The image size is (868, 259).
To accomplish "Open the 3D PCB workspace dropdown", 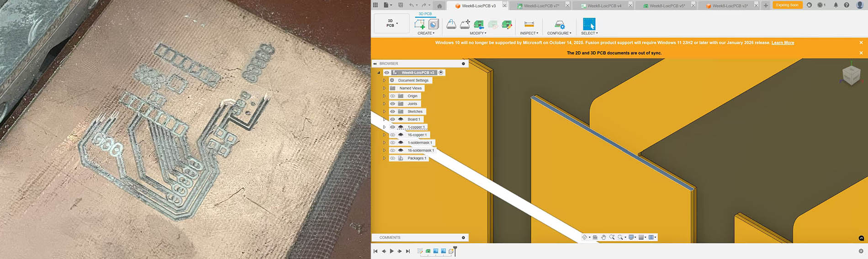I will tap(392, 23).
